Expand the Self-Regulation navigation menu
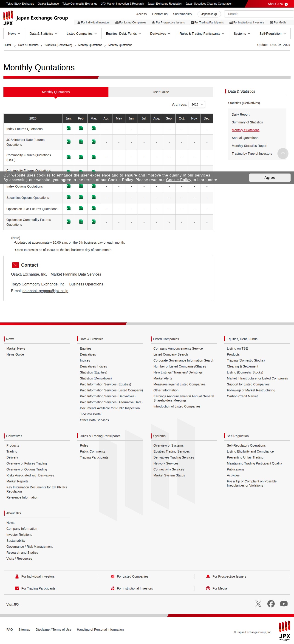 [x=272, y=34]
